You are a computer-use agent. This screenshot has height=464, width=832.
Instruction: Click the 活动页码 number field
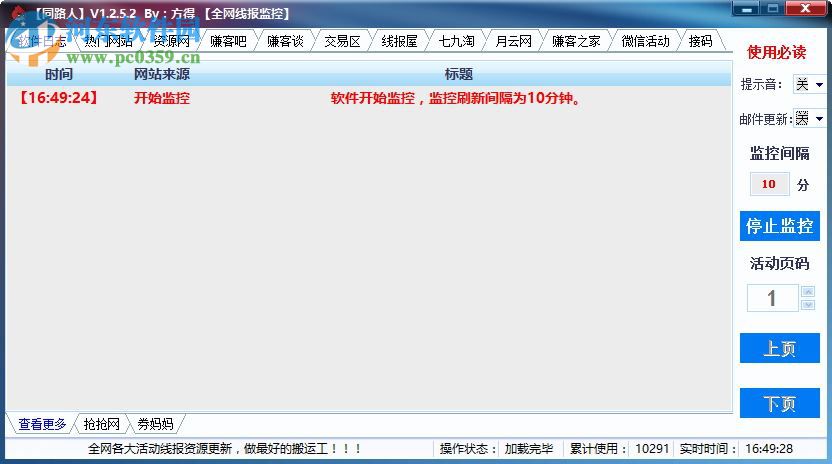[x=773, y=298]
